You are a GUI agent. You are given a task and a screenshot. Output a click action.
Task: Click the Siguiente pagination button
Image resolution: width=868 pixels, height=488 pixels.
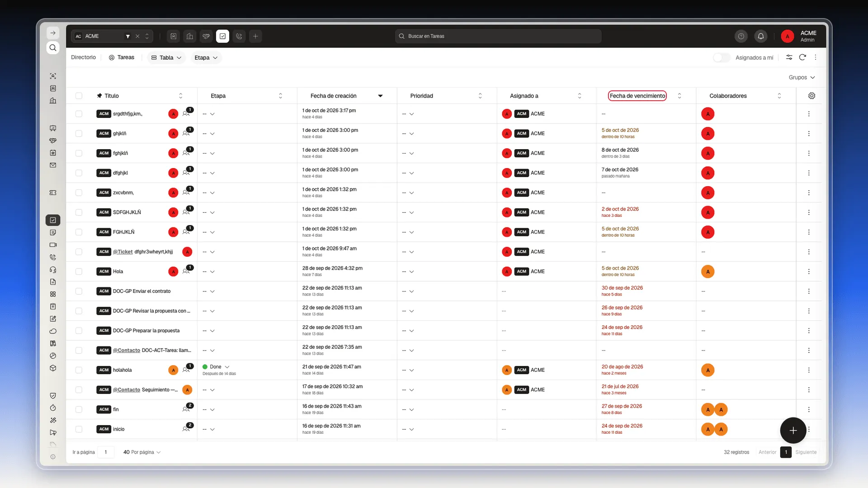coord(806,452)
